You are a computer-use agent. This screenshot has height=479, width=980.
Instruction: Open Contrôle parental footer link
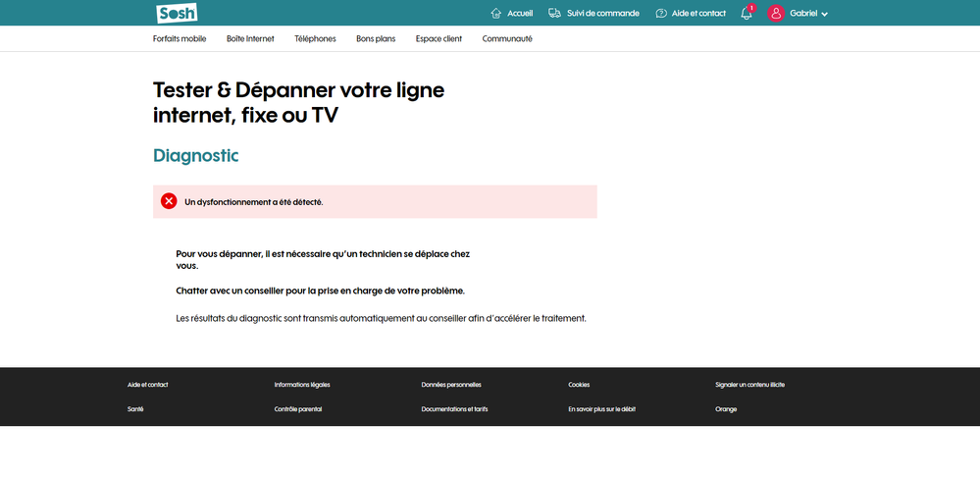(x=298, y=408)
